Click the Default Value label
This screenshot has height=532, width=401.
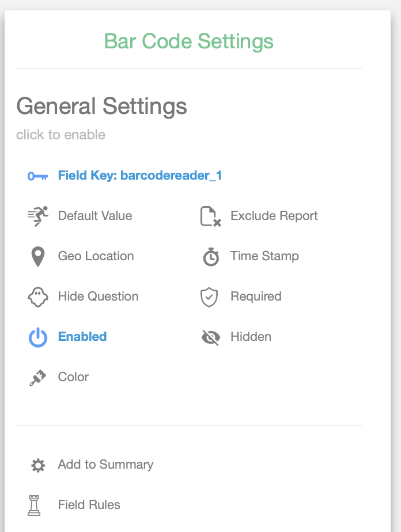[95, 216]
